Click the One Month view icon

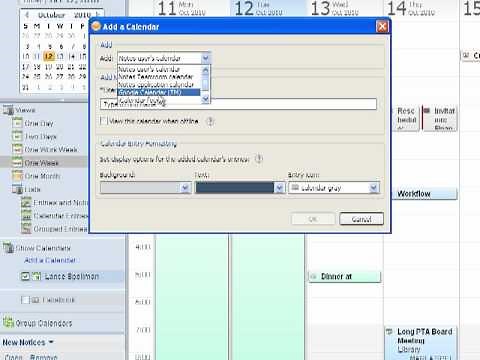click(17, 176)
